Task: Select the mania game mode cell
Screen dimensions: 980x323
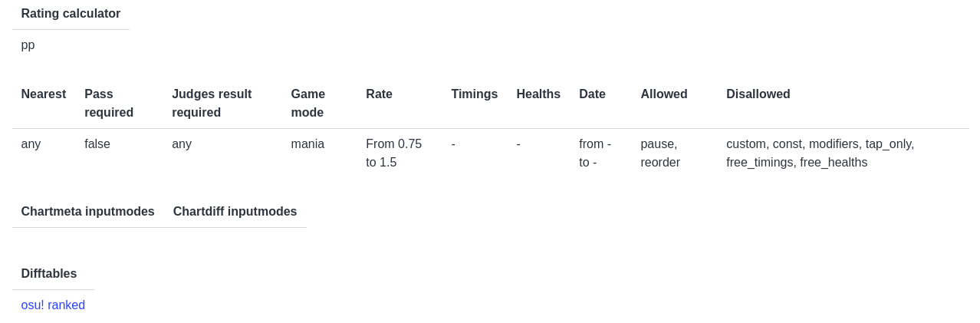Action: pyautogui.click(x=307, y=144)
